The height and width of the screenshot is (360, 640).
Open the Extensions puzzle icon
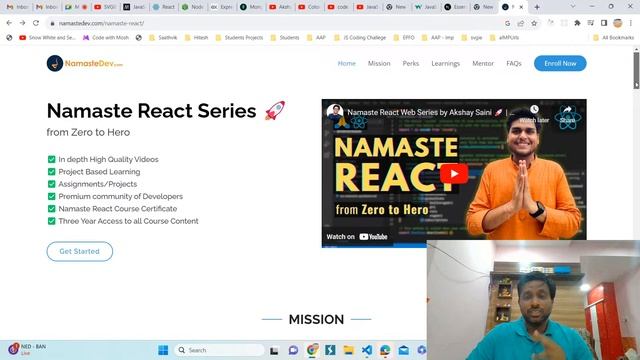[577, 23]
